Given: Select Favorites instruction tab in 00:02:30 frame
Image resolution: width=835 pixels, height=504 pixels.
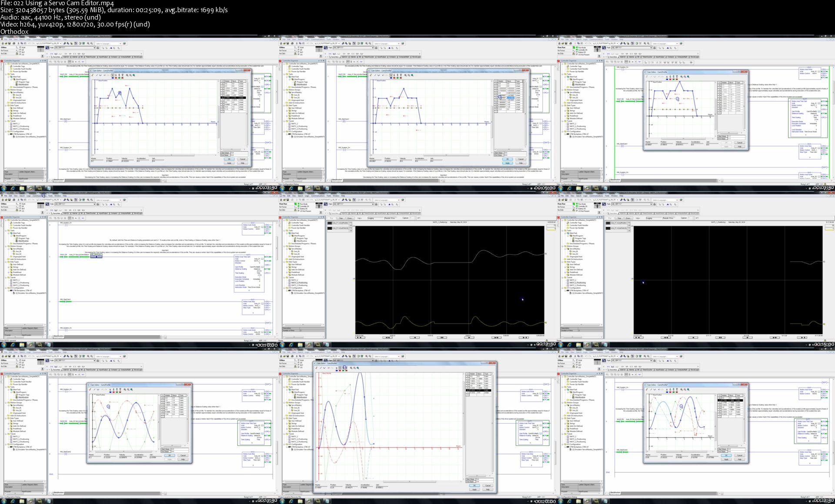Looking at the screenshot, I should click(x=56, y=56).
